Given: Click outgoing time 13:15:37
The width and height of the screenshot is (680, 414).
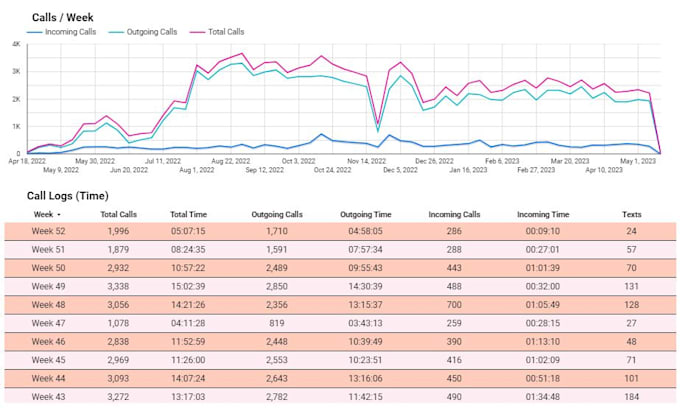Looking at the screenshot, I should tap(366, 305).
